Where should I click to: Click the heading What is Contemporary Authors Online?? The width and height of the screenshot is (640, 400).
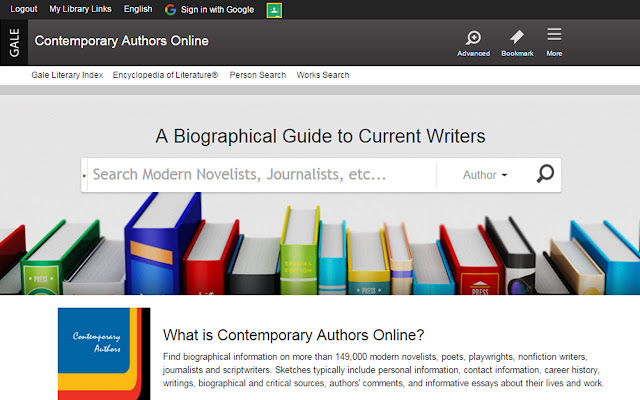(x=293, y=335)
